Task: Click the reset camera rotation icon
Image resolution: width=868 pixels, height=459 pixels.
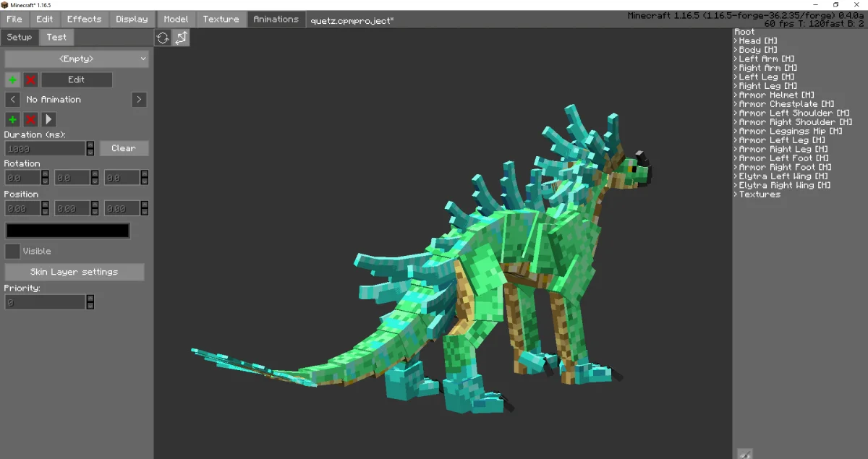Action: pos(163,38)
